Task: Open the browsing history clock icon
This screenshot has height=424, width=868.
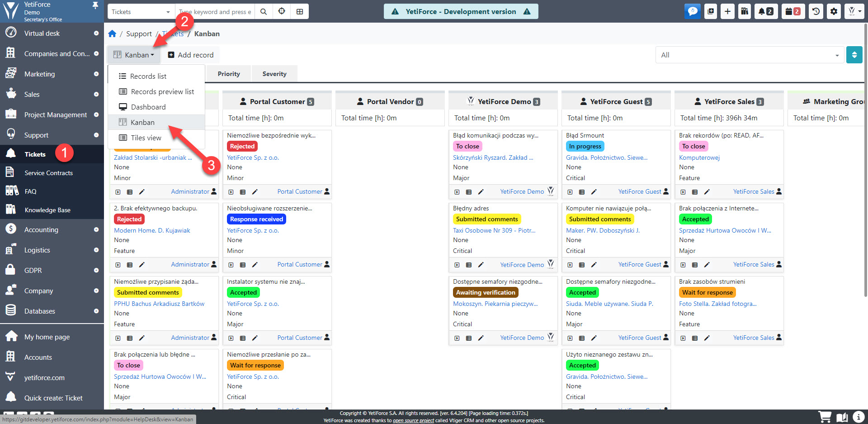Action: (x=816, y=11)
